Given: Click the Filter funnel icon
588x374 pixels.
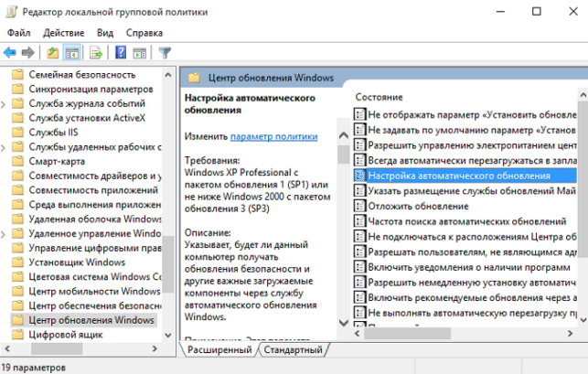Looking at the screenshot, I should pyautogui.click(x=165, y=53).
